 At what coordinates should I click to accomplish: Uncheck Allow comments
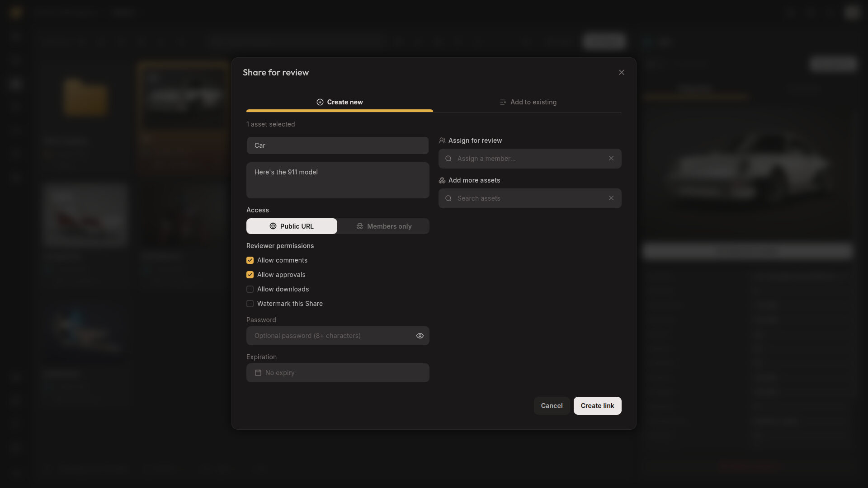250,260
